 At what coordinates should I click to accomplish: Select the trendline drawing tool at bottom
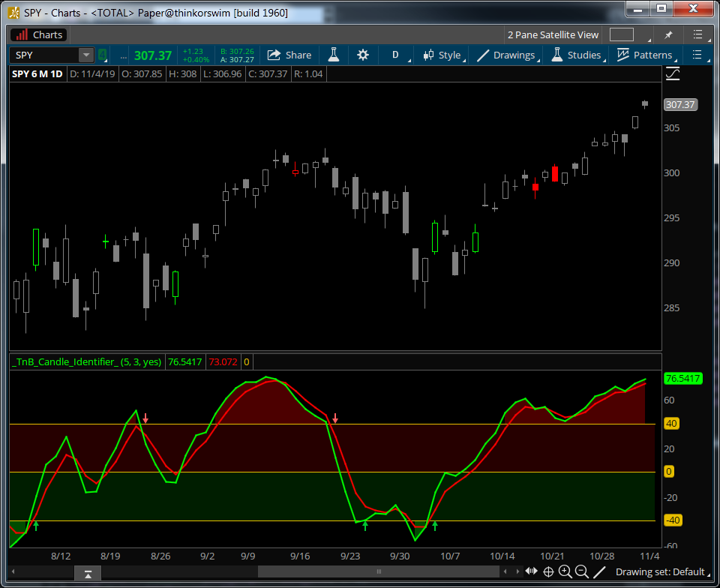[x=599, y=572]
